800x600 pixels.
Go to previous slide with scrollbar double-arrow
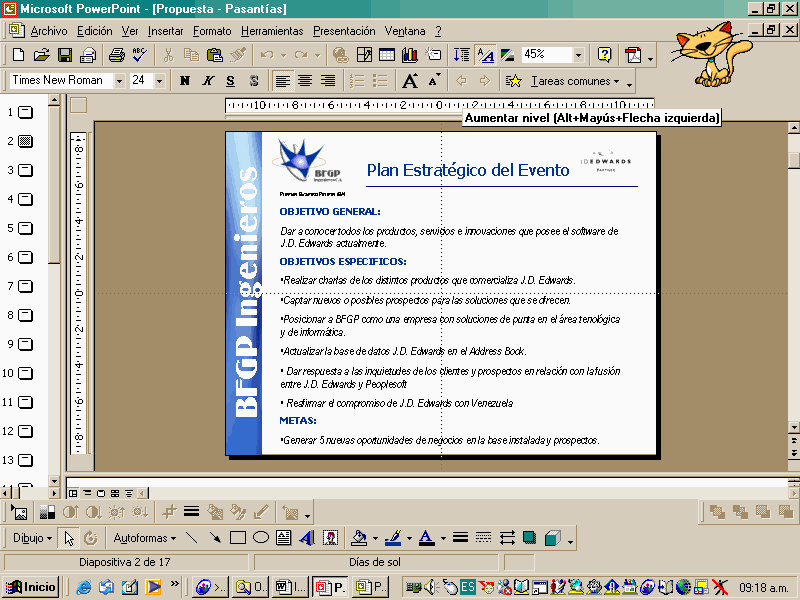tap(794, 440)
